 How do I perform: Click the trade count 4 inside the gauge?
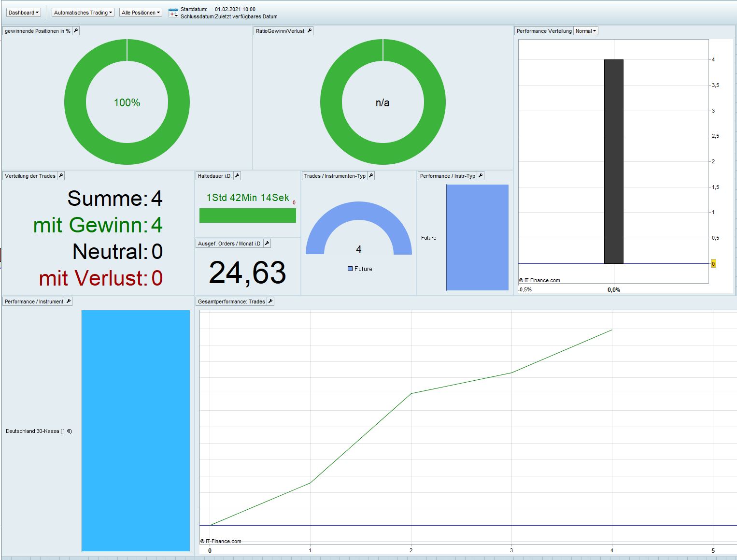point(358,249)
